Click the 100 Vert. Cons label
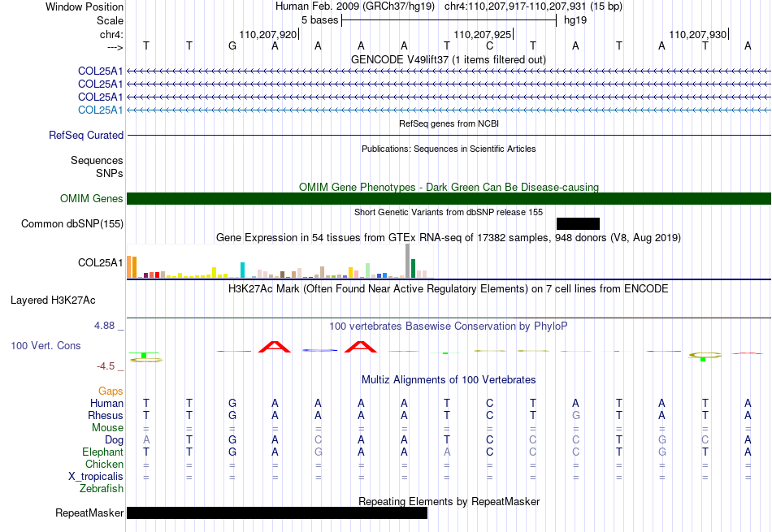This screenshot has width=772, height=532. coord(46,345)
